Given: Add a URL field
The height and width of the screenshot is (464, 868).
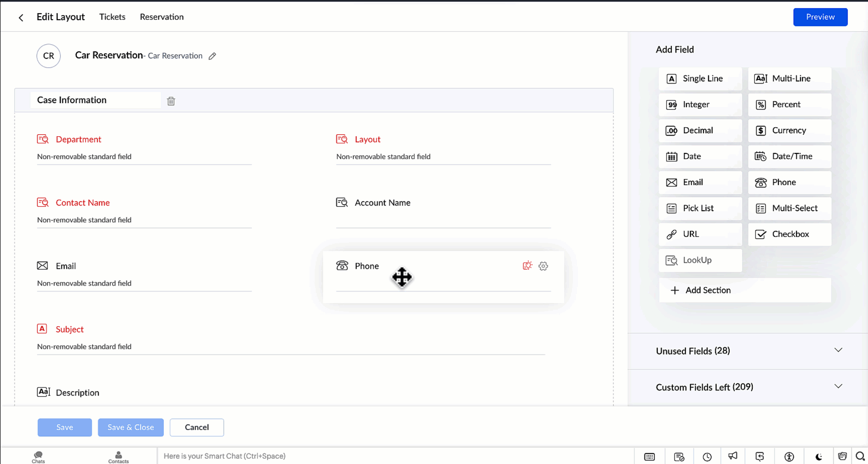Looking at the screenshot, I should (700, 234).
